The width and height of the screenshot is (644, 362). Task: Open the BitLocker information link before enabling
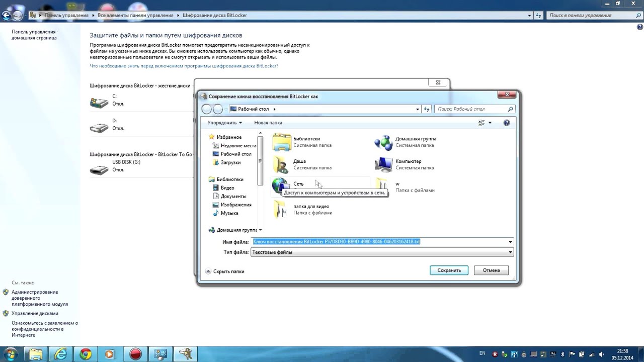(x=184, y=66)
